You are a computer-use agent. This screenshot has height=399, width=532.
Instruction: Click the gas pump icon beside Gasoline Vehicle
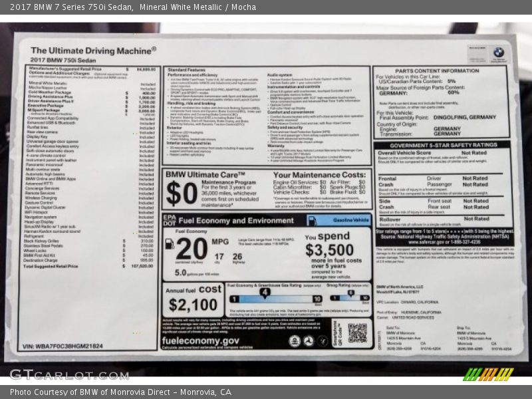[311, 220]
